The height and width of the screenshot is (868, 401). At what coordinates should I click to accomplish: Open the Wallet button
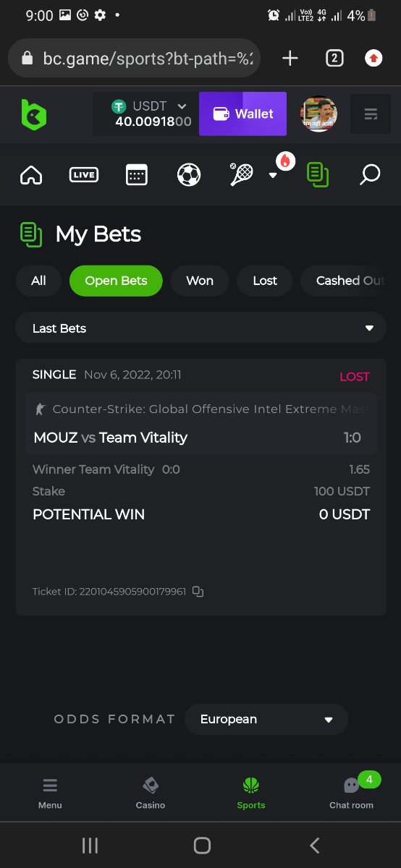pos(242,114)
